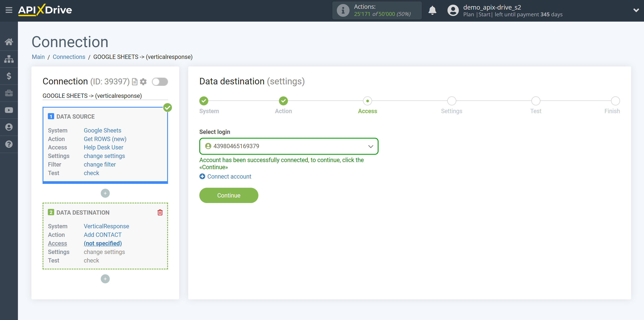Screen dimensions: 644x320
Task: Click the copy connection ID icon
Action: [135, 82]
